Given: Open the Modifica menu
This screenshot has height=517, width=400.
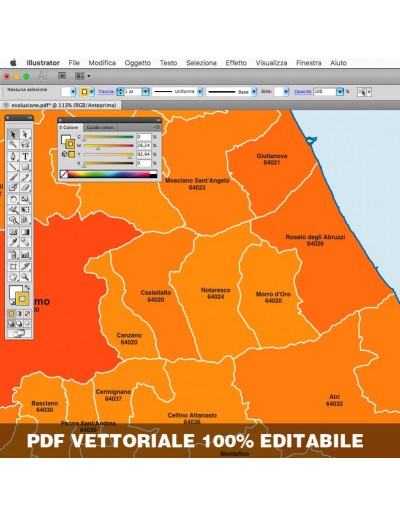Looking at the screenshot, I should 102,63.
